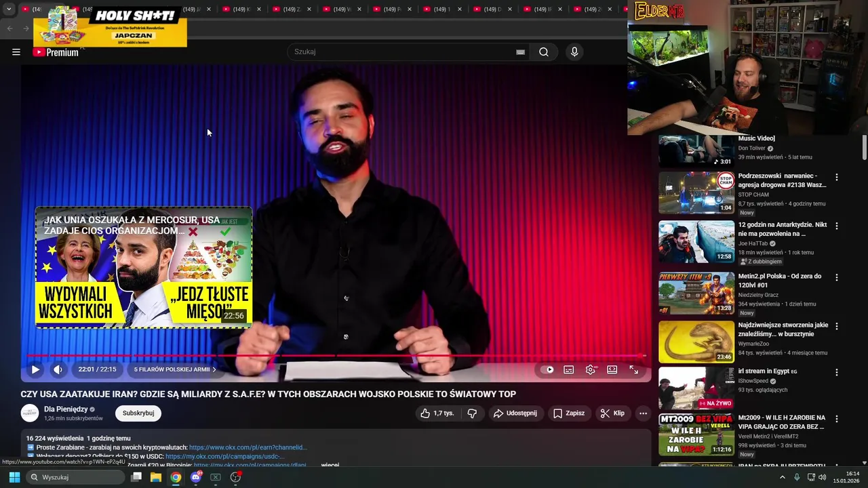Switch to the '(149) W' browser tab

point(341,9)
